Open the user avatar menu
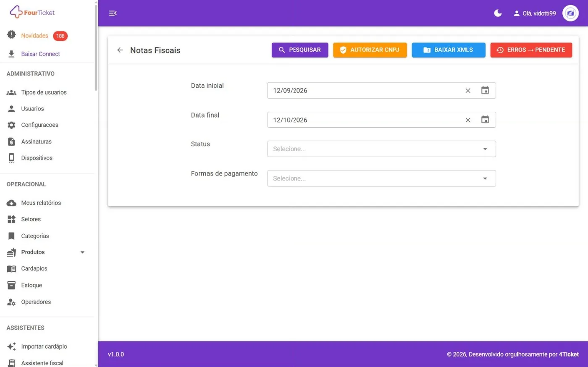 tap(570, 13)
